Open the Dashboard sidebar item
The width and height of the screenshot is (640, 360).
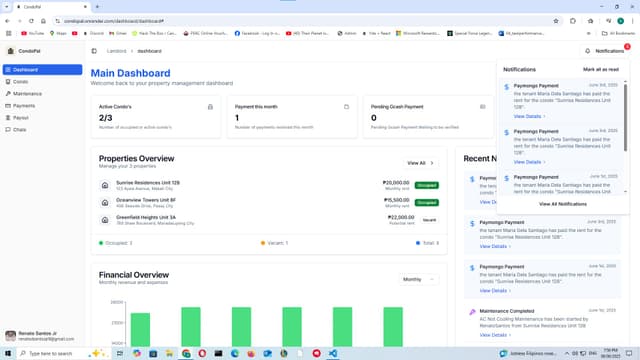pyautogui.click(x=42, y=70)
